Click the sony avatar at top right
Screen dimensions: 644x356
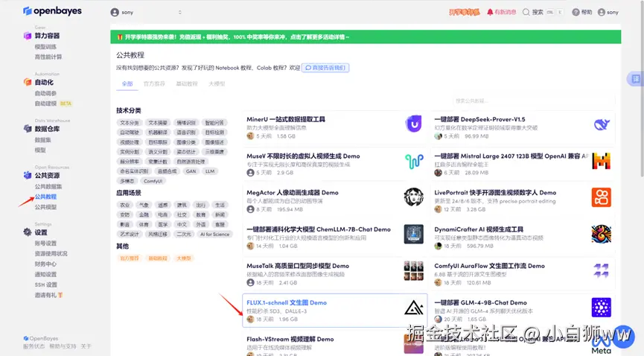(602, 13)
